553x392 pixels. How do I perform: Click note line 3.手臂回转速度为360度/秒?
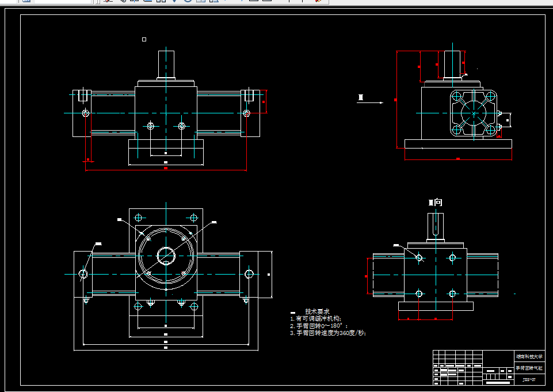point(328,333)
